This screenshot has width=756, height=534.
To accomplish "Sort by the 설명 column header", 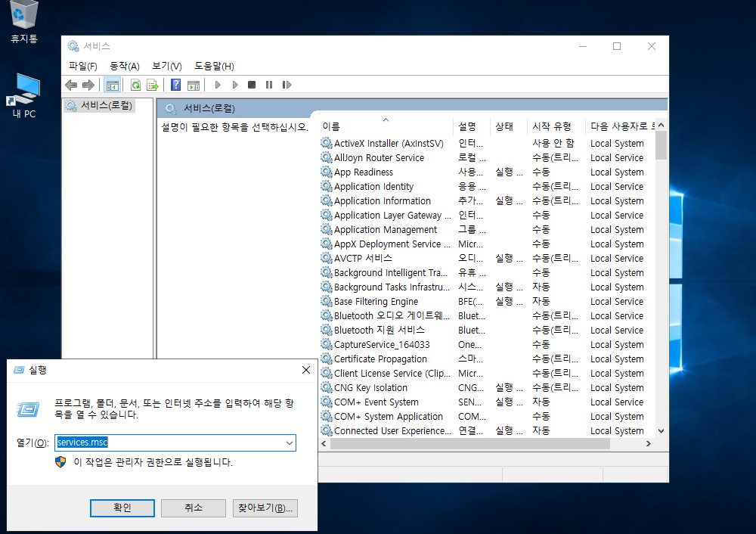I will 472,126.
